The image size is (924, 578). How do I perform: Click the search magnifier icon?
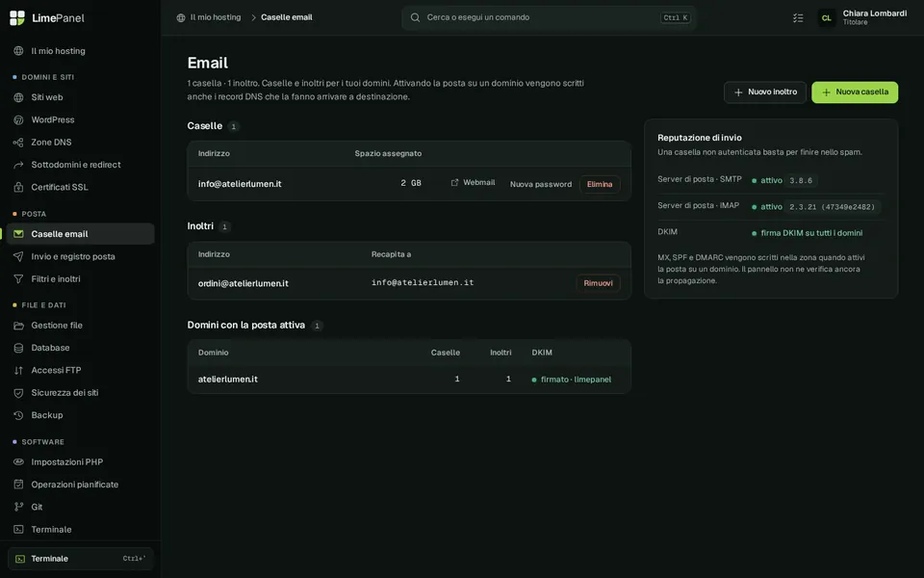(x=415, y=17)
